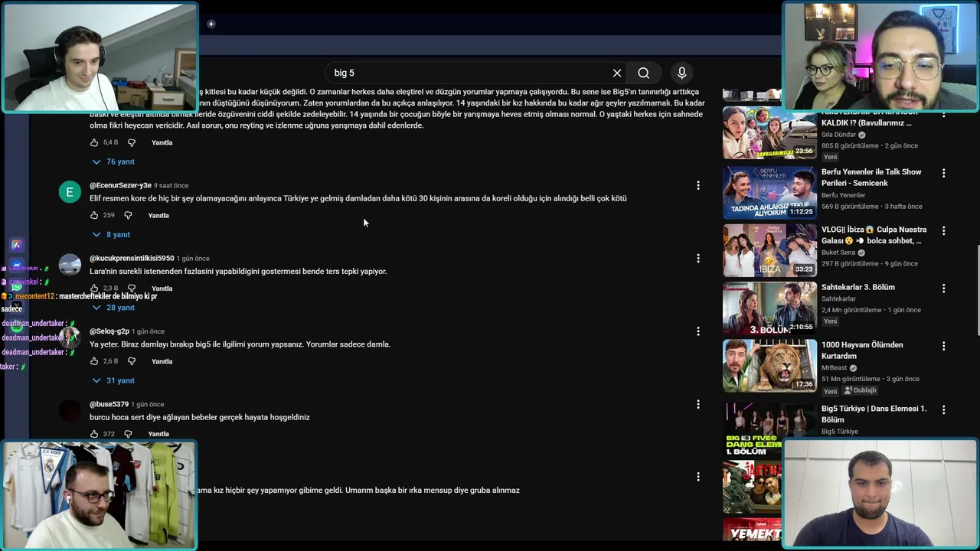Open options for 'VLOG|| İbiza' video
This screenshot has height=551, width=980.
pyautogui.click(x=943, y=230)
